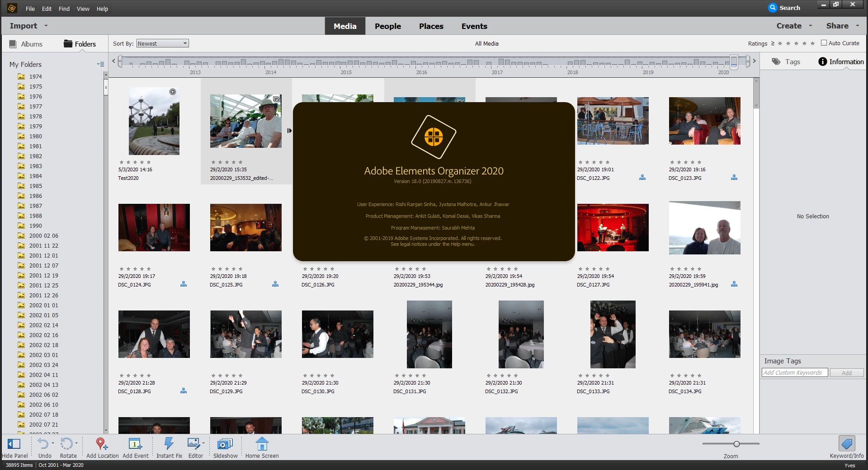Select the DSC_0127.JPG stage thumbnail
The width and height of the screenshot is (868, 470).
(x=613, y=227)
